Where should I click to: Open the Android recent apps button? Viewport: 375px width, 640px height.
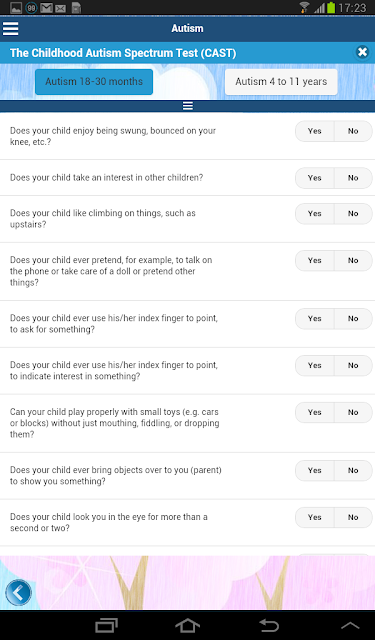[106, 625]
